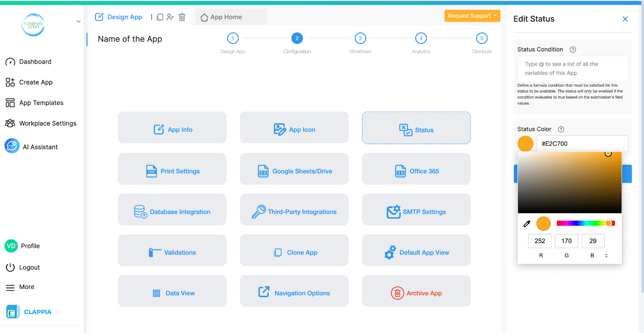Expand the workplace dropdown chevron beside logo

tap(78, 21)
